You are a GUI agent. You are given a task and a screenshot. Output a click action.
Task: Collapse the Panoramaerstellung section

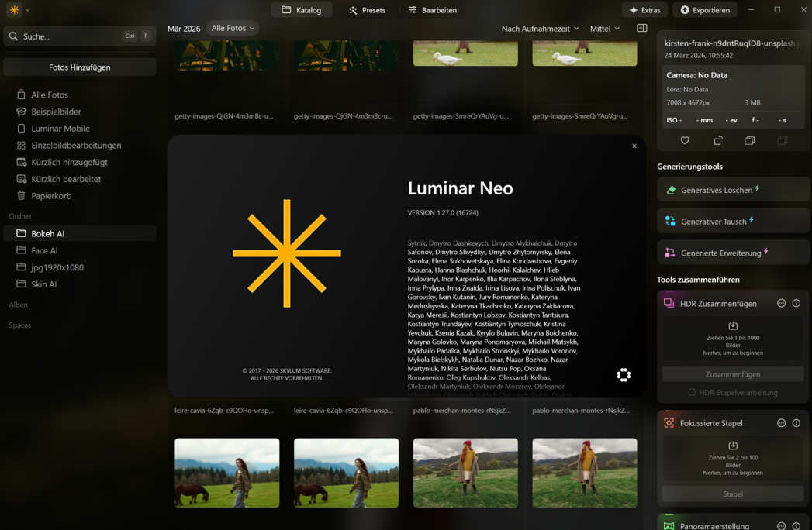[x=782, y=525]
